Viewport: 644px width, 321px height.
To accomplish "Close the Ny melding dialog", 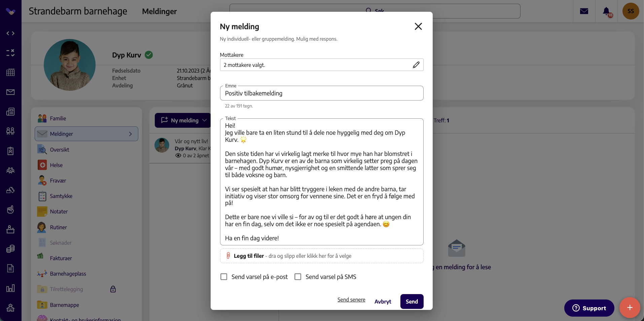I will (418, 26).
